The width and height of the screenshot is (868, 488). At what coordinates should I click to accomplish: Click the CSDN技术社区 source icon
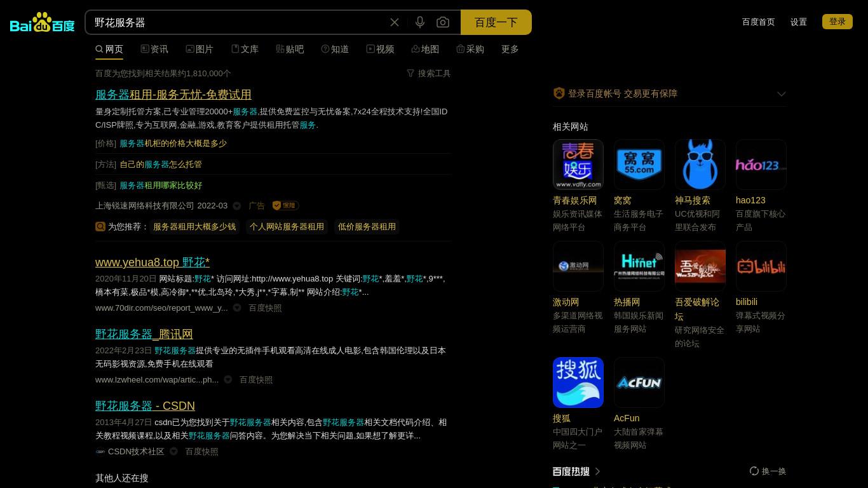100,452
